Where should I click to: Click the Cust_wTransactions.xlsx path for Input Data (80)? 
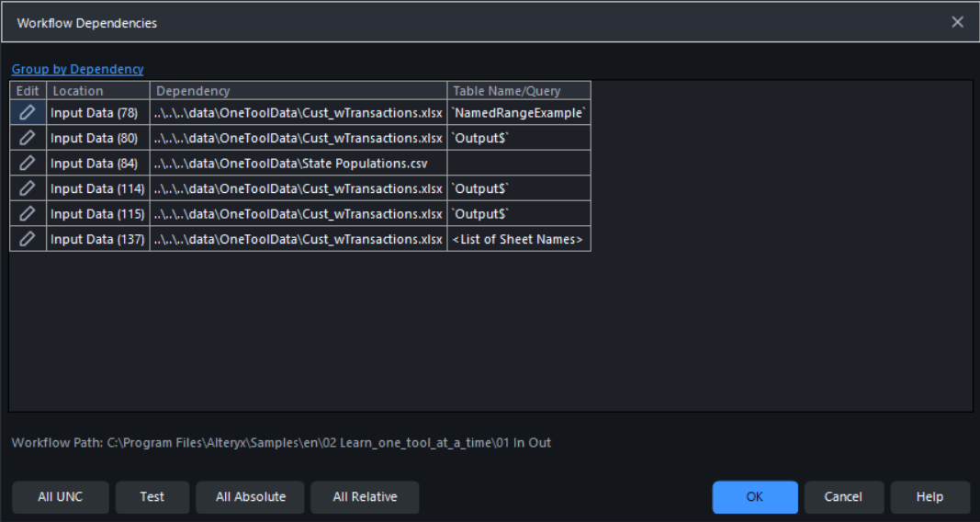pos(299,138)
